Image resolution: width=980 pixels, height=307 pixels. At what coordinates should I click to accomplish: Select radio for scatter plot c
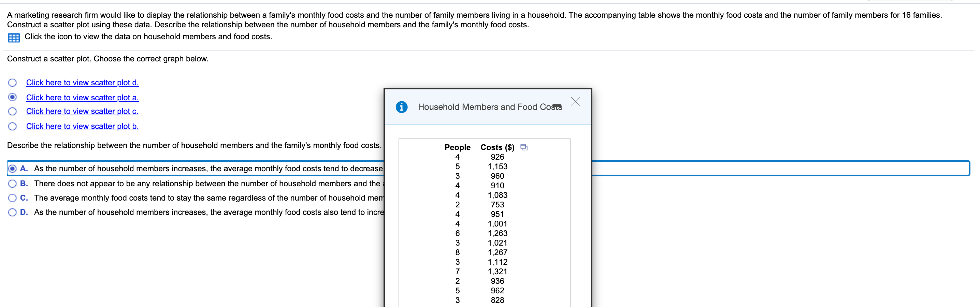point(13,111)
